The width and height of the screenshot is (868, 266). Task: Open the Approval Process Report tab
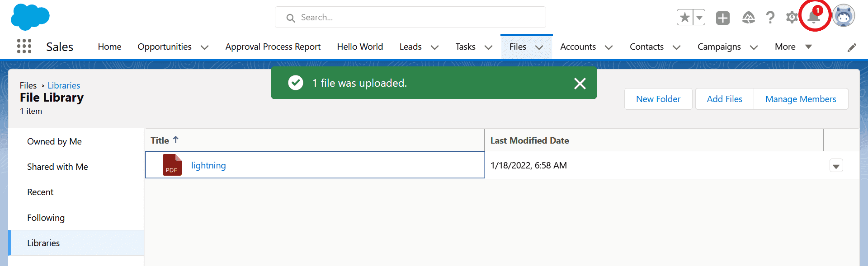tap(273, 47)
